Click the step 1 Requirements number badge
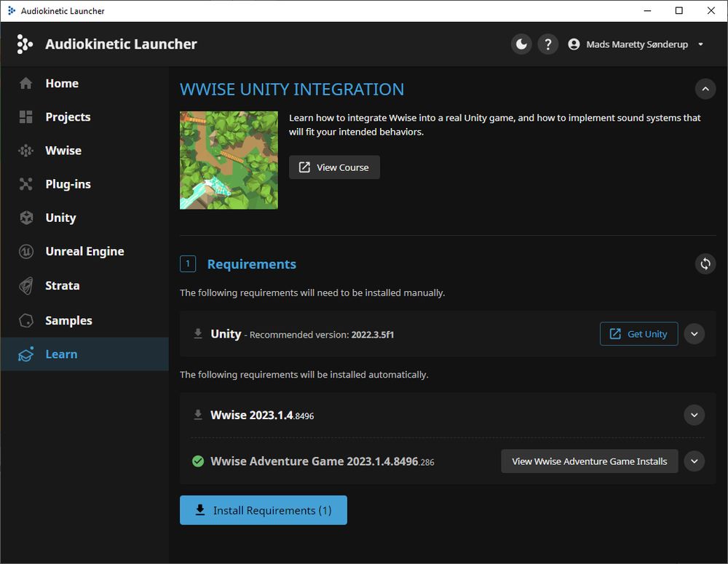This screenshot has width=728, height=564. click(x=188, y=263)
